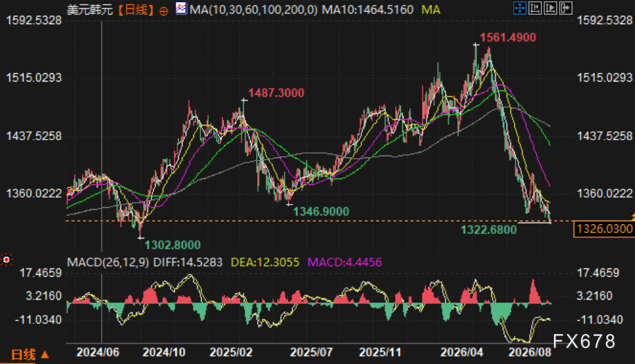
Task: Select the 【日线】 period label in title
Action: (x=136, y=10)
